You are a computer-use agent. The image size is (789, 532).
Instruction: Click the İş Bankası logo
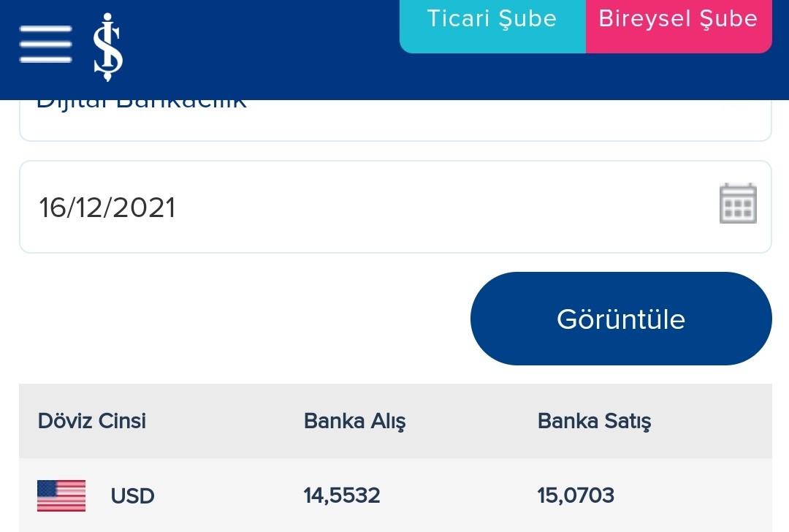[107, 47]
